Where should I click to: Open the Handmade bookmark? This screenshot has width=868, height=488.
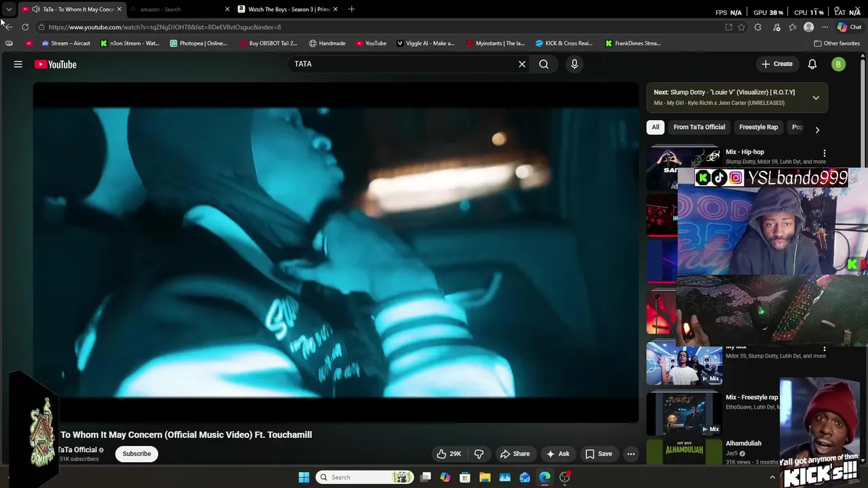point(328,43)
